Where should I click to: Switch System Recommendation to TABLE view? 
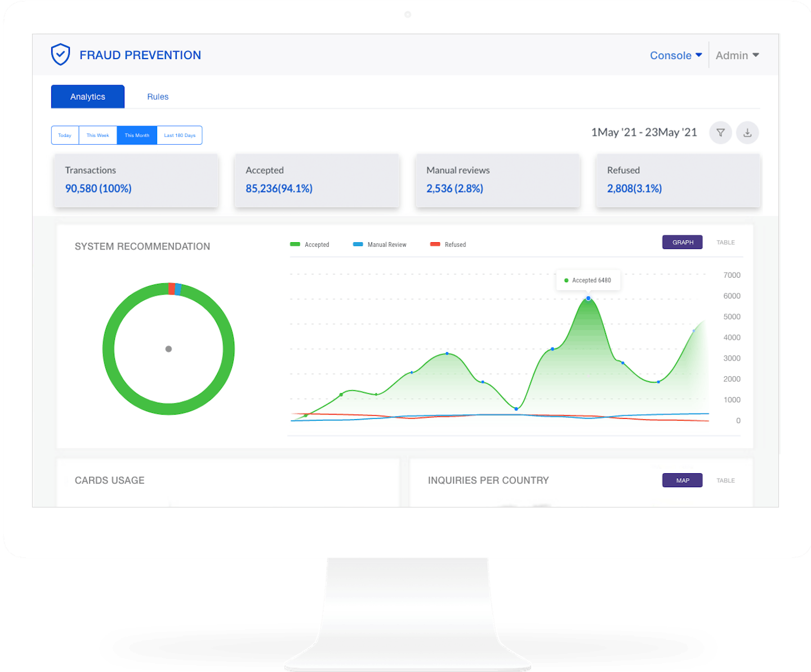725,242
